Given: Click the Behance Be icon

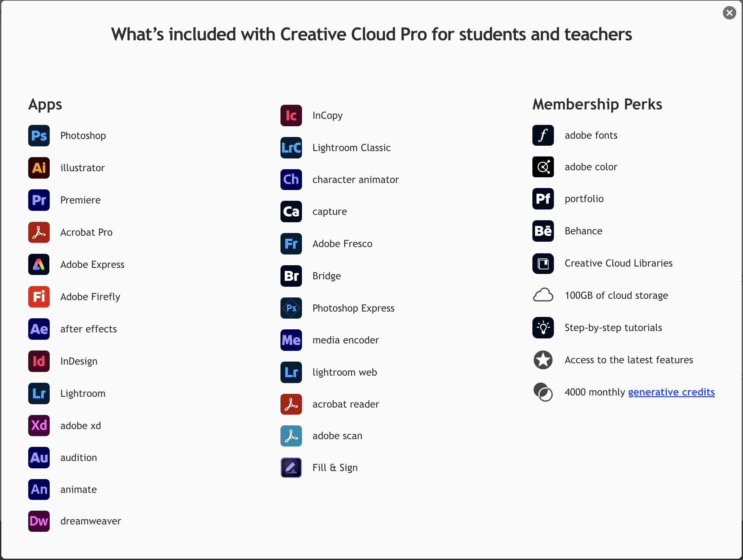Looking at the screenshot, I should 543,231.
